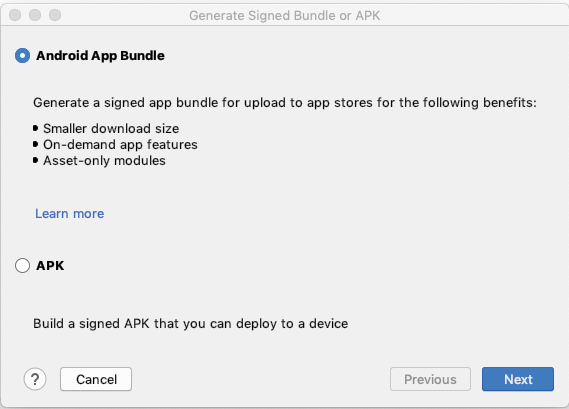569x409 pixels.
Task: Click the gray close window dot
Action: coord(15,15)
